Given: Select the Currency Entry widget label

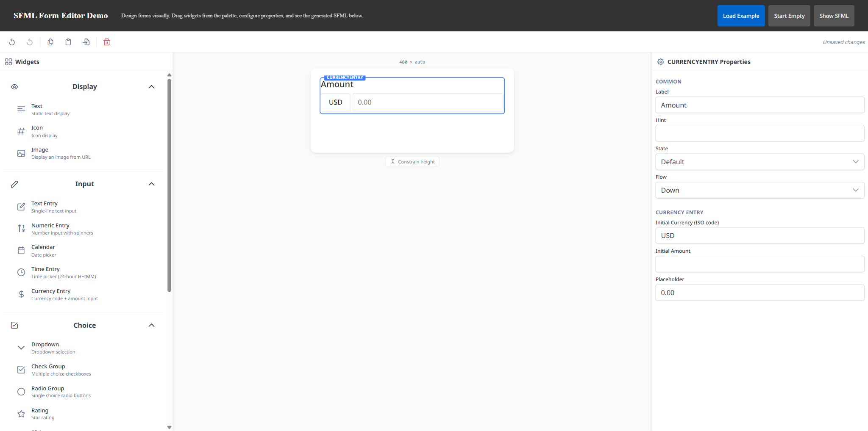Looking at the screenshot, I should (x=51, y=291).
